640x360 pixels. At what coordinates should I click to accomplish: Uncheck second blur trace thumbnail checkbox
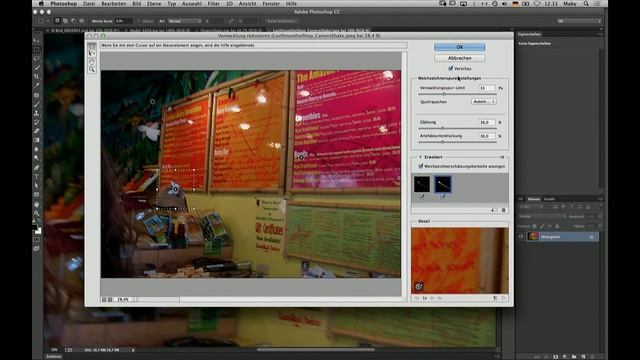tap(443, 196)
